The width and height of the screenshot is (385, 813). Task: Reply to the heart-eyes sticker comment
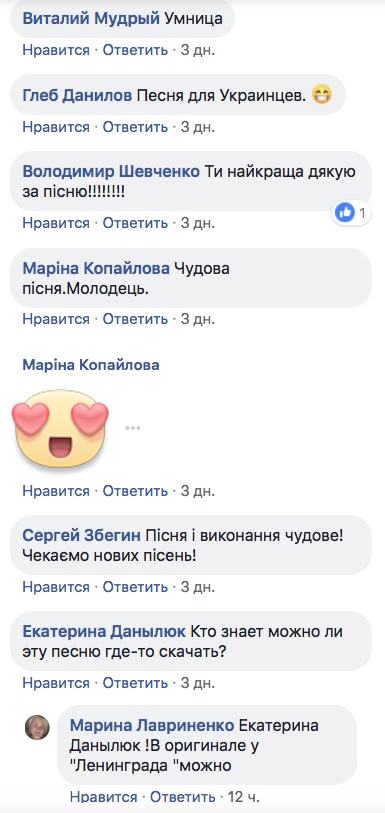(x=135, y=491)
